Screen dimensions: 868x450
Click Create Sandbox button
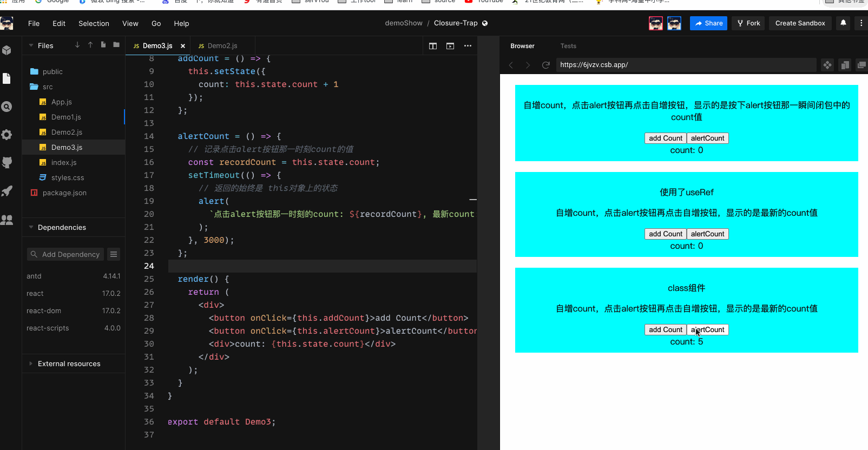(x=800, y=23)
